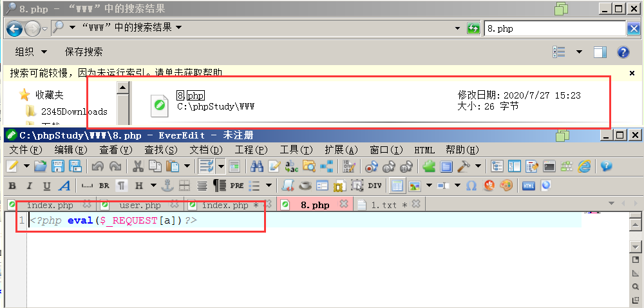Screen dimensions: 644x308
Task: Apply bold with the B icon
Action: [12, 186]
